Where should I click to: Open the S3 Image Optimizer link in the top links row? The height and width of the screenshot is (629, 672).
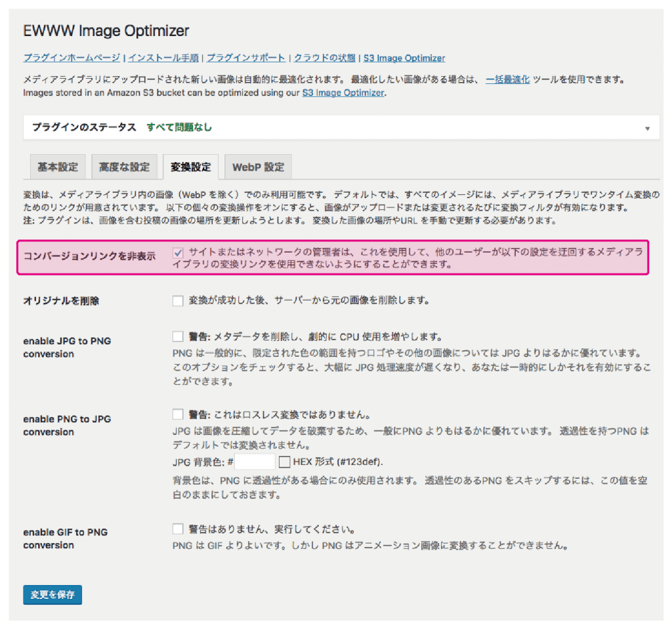coord(404,58)
